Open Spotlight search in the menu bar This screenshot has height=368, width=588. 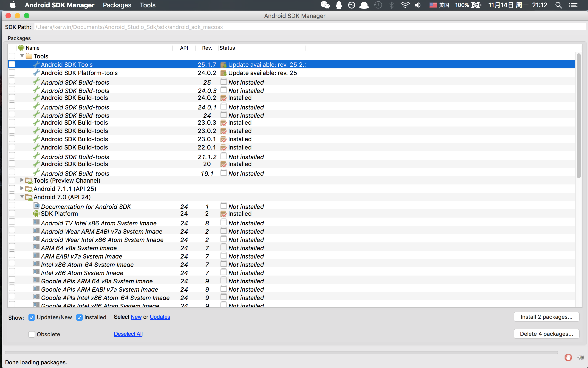[x=559, y=5]
